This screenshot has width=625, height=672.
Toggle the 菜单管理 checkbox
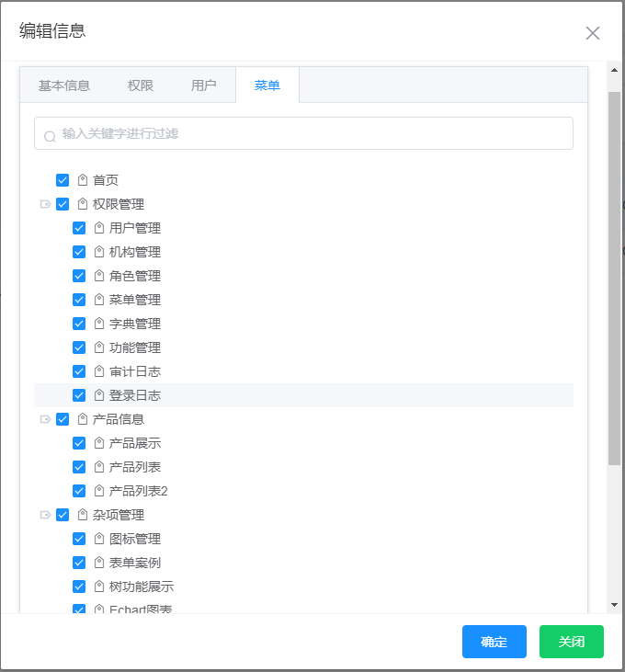[79, 300]
